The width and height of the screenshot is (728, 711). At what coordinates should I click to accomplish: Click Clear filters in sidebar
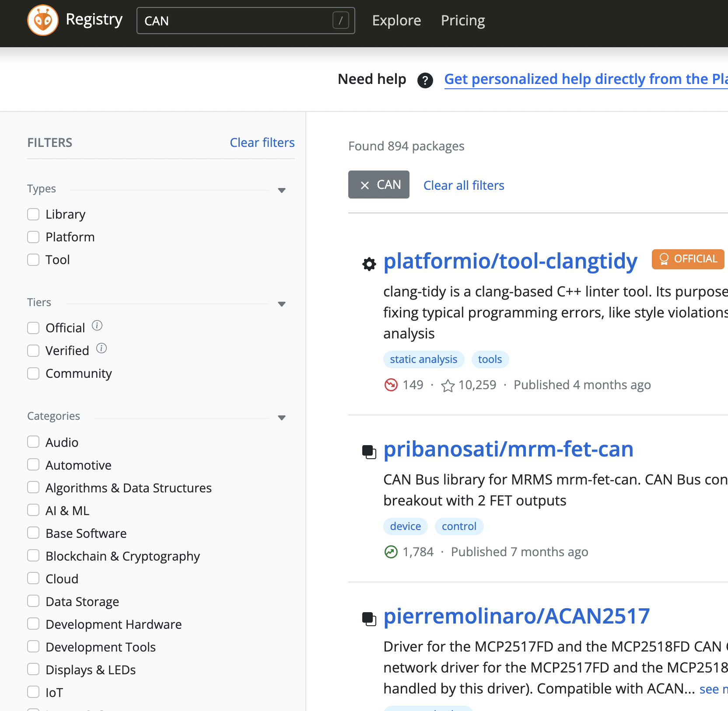tap(262, 143)
